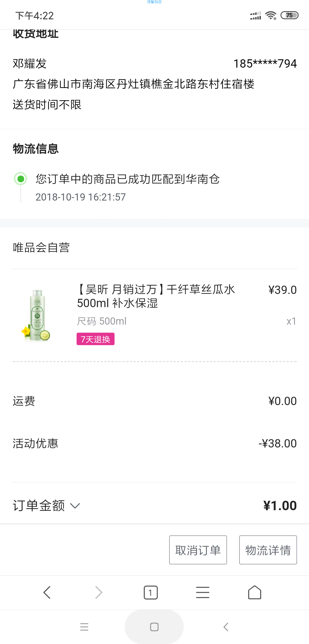Go to the browser home page

254,592
